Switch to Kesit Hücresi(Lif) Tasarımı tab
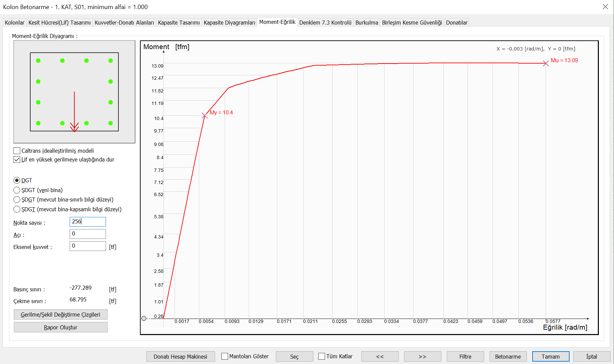This screenshot has height=364, width=614. click(60, 23)
